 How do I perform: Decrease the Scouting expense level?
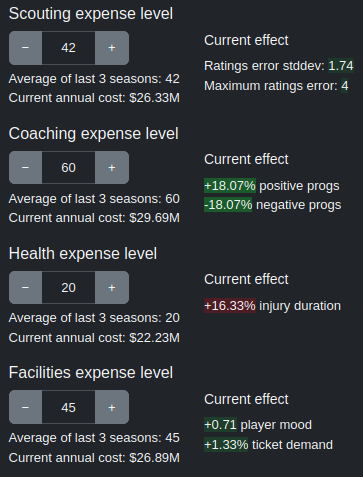pos(25,48)
